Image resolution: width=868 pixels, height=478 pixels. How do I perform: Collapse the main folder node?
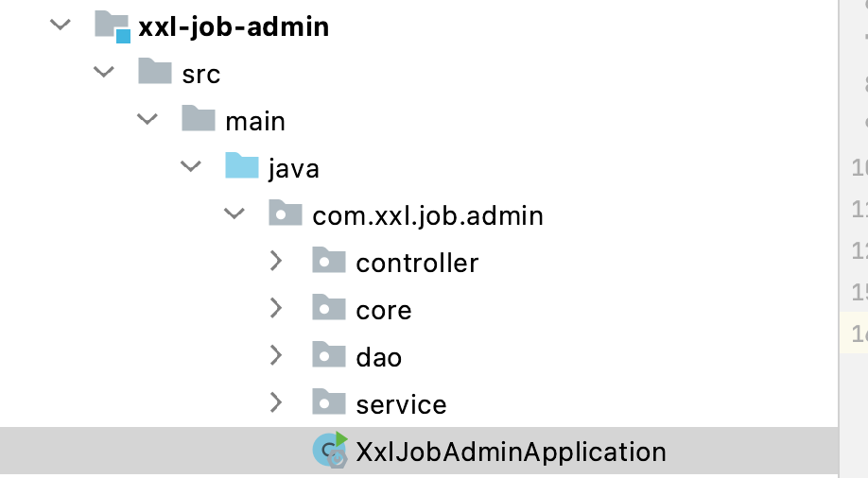[x=148, y=120]
